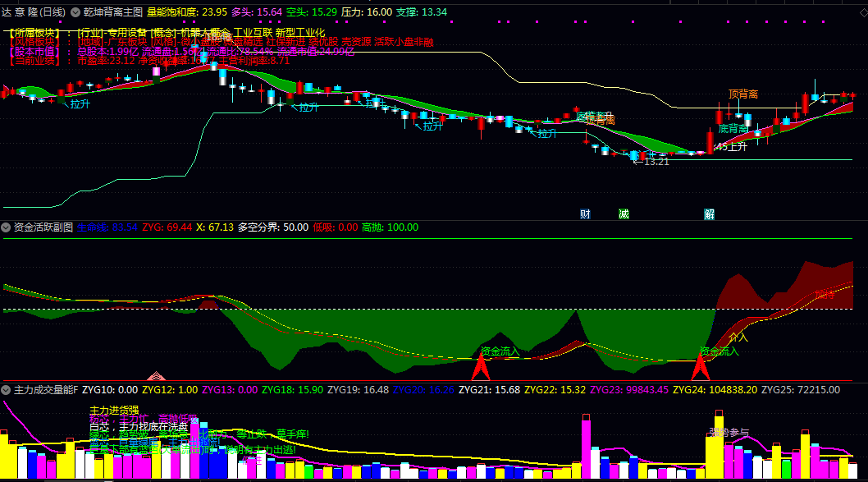
Task: Click the ZYG22: 15.32 value
Action: (555, 390)
